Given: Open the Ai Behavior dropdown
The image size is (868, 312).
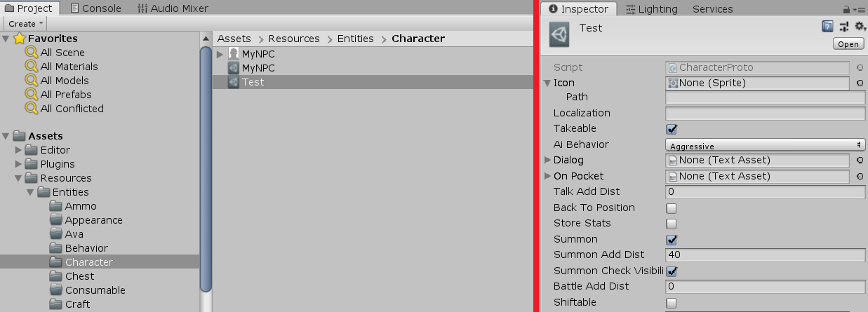Looking at the screenshot, I should tap(765, 145).
